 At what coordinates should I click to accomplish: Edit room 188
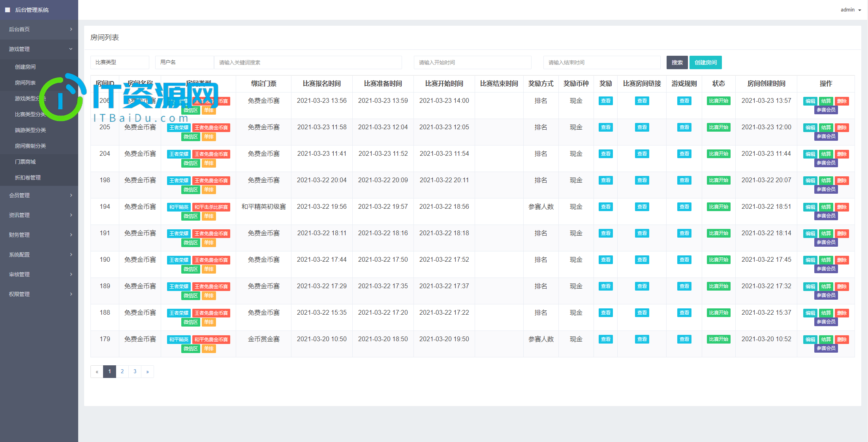coord(810,313)
